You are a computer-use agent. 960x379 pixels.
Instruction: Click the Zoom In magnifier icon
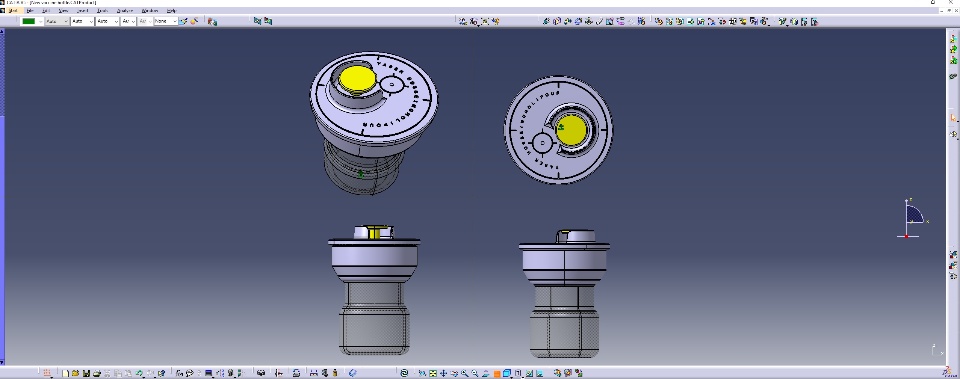pyautogui.click(x=465, y=373)
